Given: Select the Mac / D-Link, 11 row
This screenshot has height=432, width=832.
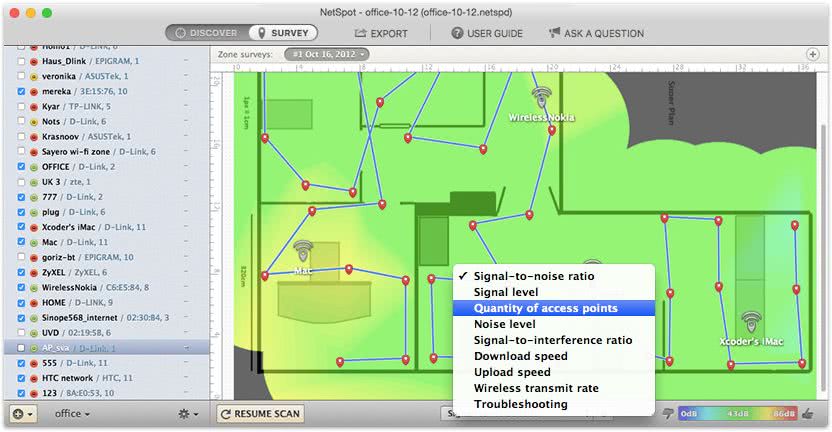Looking at the screenshot, I should (106, 242).
